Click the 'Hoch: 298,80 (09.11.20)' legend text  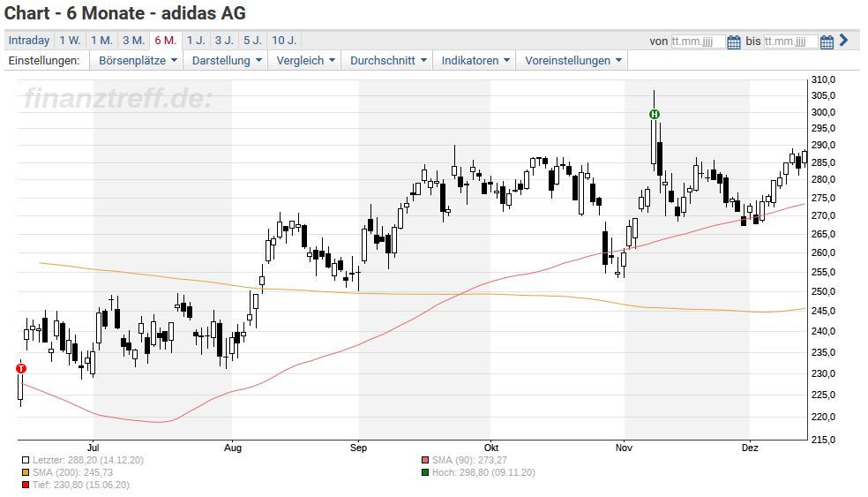click(x=483, y=472)
